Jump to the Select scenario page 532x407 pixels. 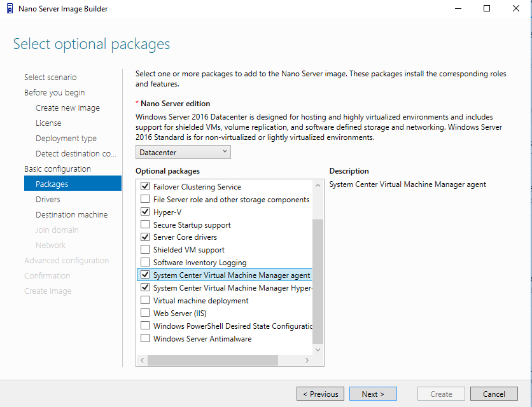[x=50, y=78]
